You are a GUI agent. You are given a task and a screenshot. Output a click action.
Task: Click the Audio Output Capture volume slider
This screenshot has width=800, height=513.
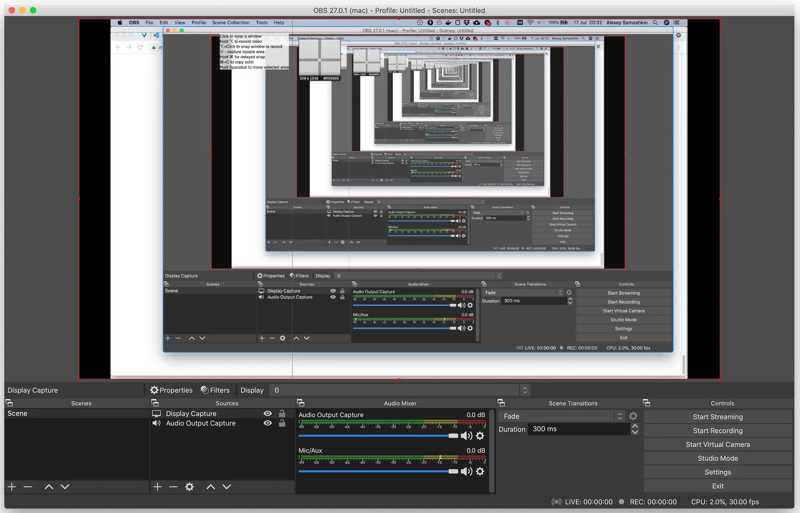(378, 436)
